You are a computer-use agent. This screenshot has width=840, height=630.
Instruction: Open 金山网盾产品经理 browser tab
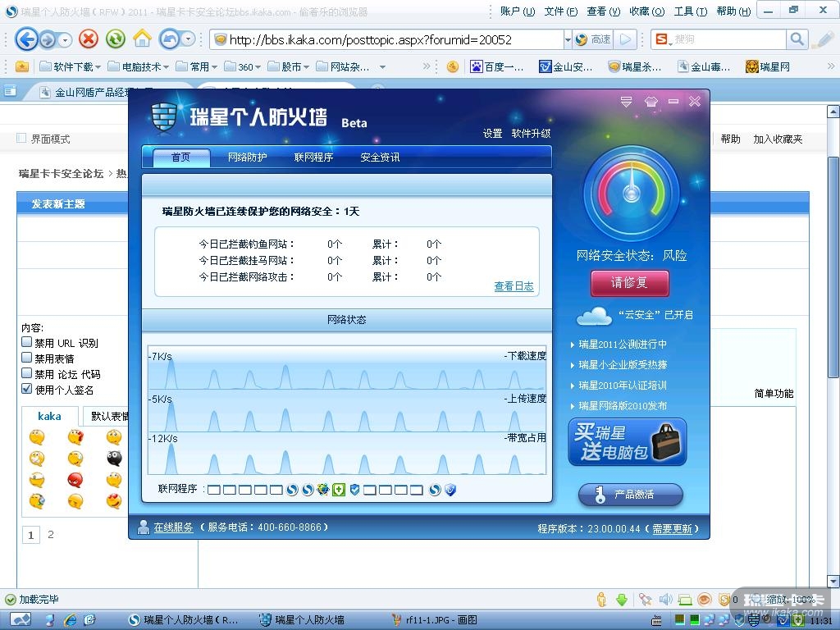pyautogui.click(x=98, y=92)
